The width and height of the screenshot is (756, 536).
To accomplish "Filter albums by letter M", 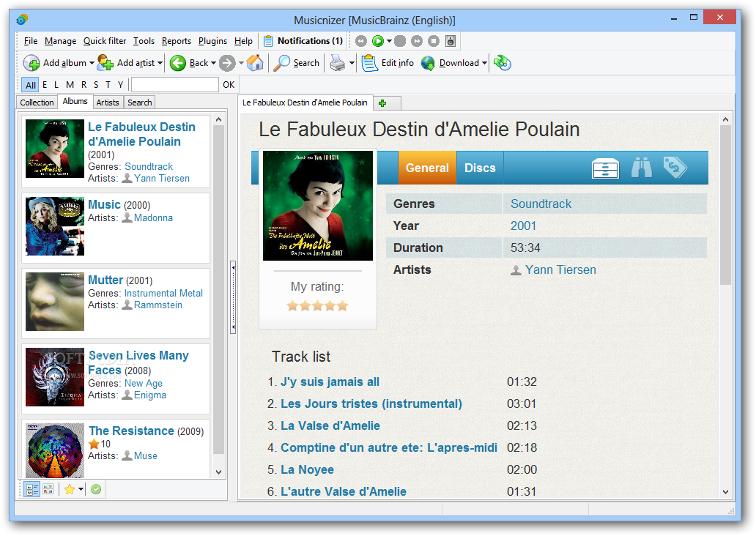I will (x=70, y=85).
